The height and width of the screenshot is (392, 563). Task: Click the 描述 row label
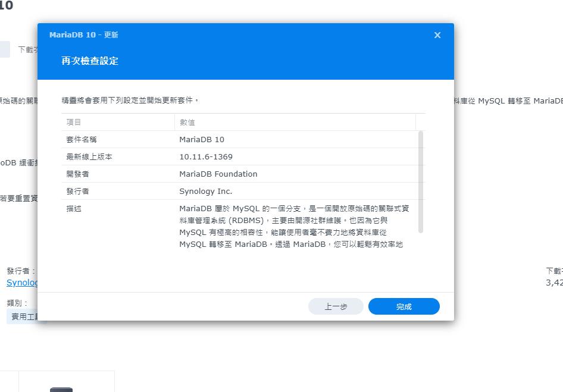point(74,209)
